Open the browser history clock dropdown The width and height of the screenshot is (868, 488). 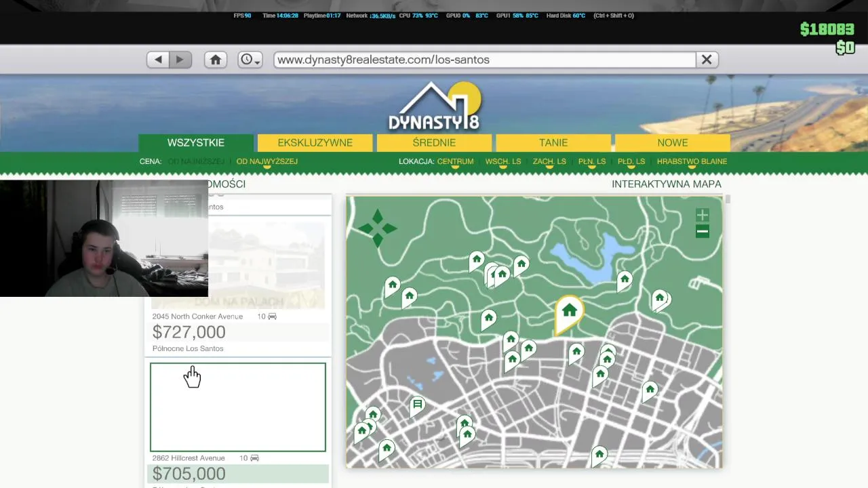250,60
